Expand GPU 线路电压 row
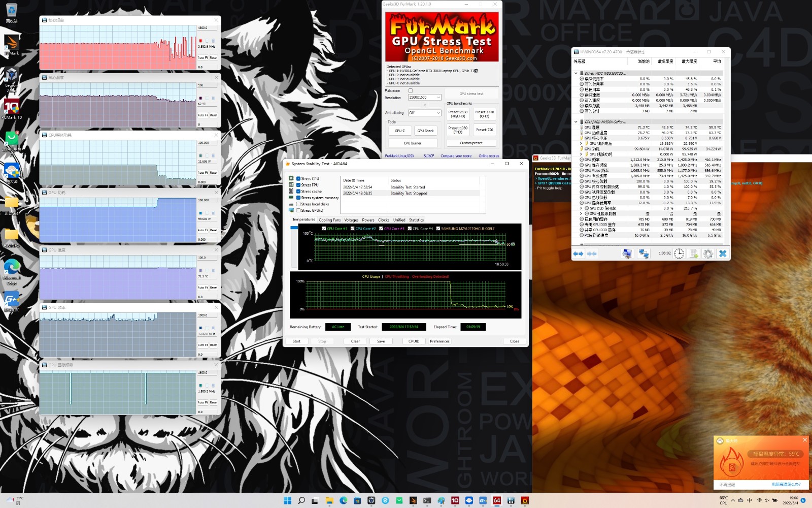Viewport: 812px width, 508px height. pyautogui.click(x=581, y=143)
